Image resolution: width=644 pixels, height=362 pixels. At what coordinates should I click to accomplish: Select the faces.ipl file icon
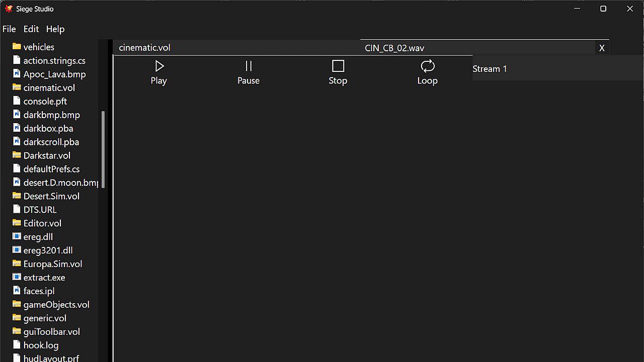click(17, 291)
